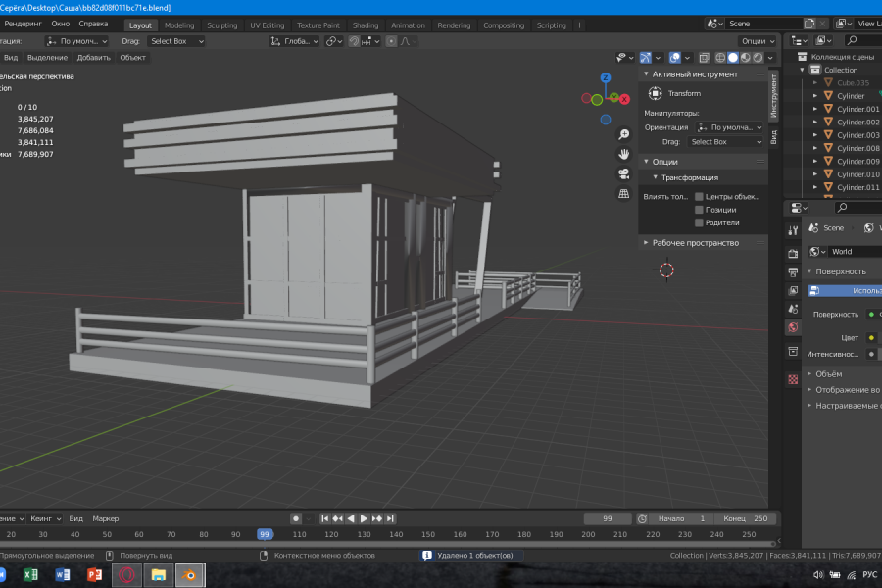The image size is (882, 588).
Task: Enable the Центры объектов checkbox
Action: 699,197
